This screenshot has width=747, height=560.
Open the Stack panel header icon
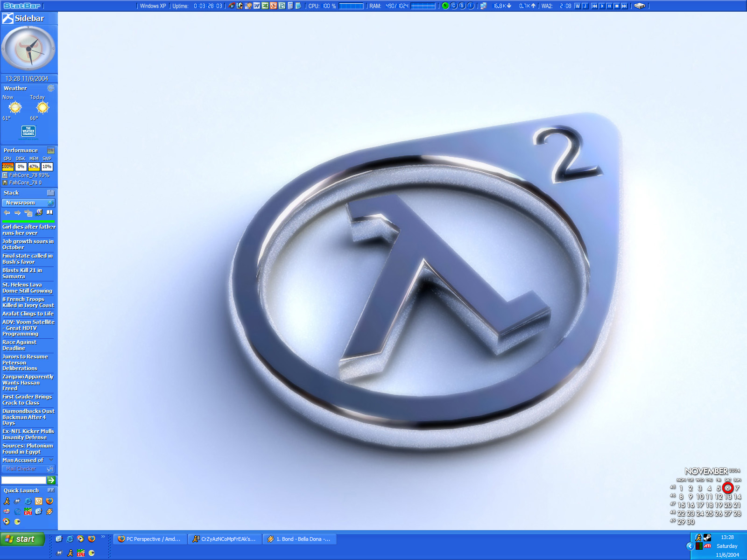51,193
